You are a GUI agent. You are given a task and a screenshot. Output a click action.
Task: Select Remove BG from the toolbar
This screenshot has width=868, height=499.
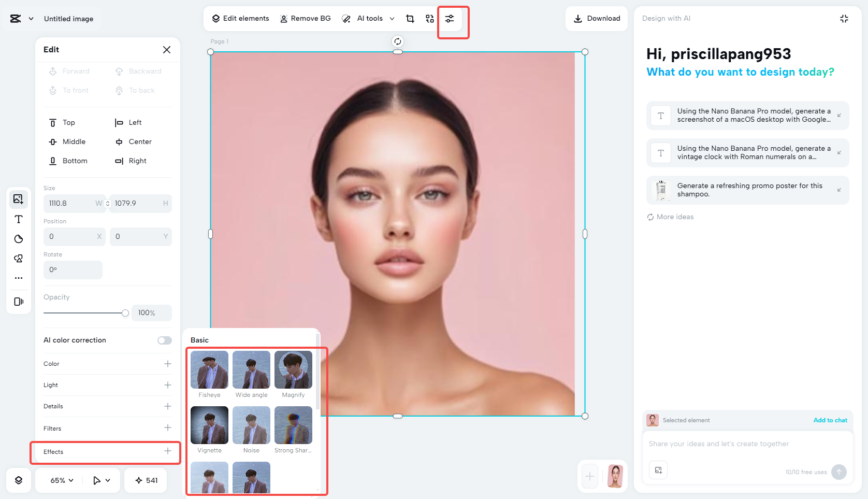[x=305, y=19]
